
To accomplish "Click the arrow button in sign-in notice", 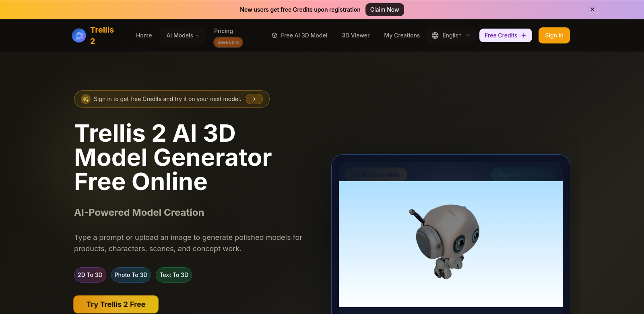I will (x=254, y=99).
